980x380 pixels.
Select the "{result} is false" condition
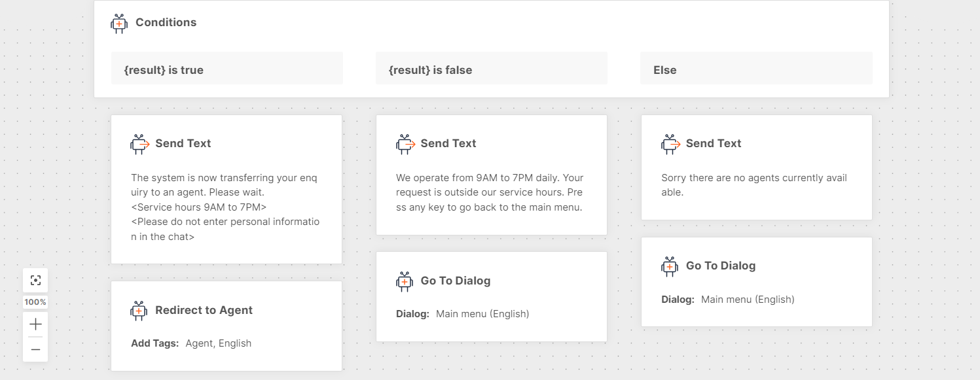click(x=491, y=69)
